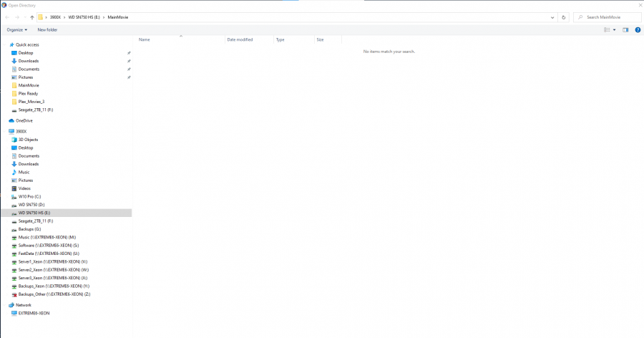The width and height of the screenshot is (644, 338).
Task: Open the address bar history dropdown
Action: pyautogui.click(x=552, y=17)
